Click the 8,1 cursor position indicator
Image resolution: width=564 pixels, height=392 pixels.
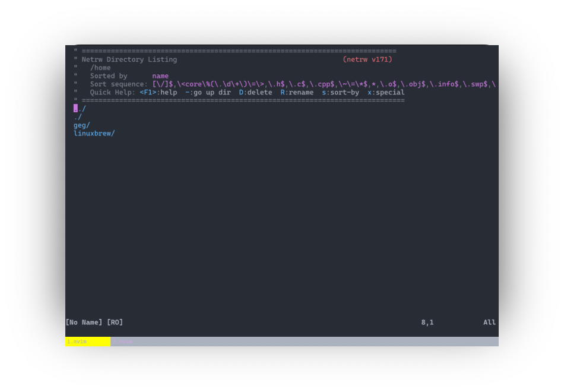click(427, 322)
